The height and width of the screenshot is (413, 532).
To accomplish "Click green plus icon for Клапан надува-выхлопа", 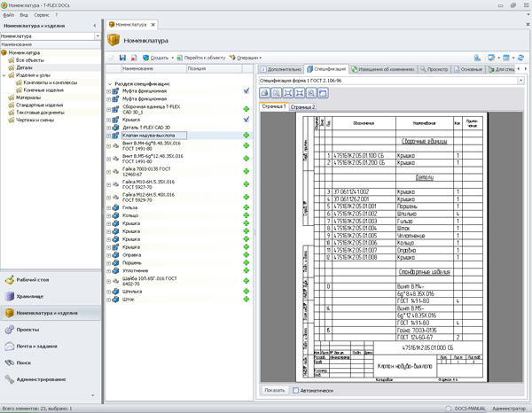I will (246, 136).
